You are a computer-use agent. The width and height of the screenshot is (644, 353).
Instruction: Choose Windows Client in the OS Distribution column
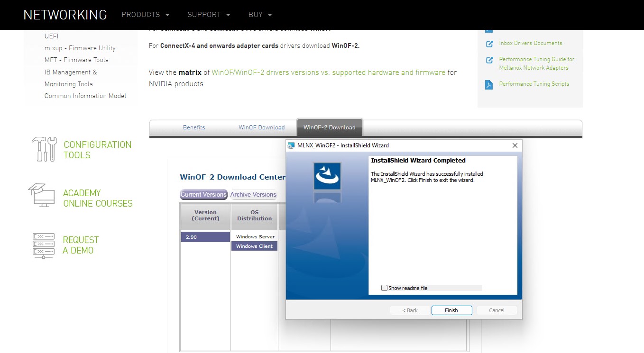[254, 246]
